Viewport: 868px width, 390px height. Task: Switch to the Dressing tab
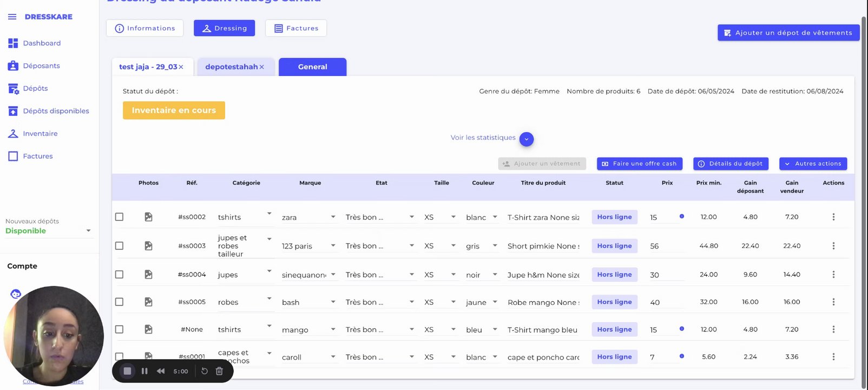point(223,28)
